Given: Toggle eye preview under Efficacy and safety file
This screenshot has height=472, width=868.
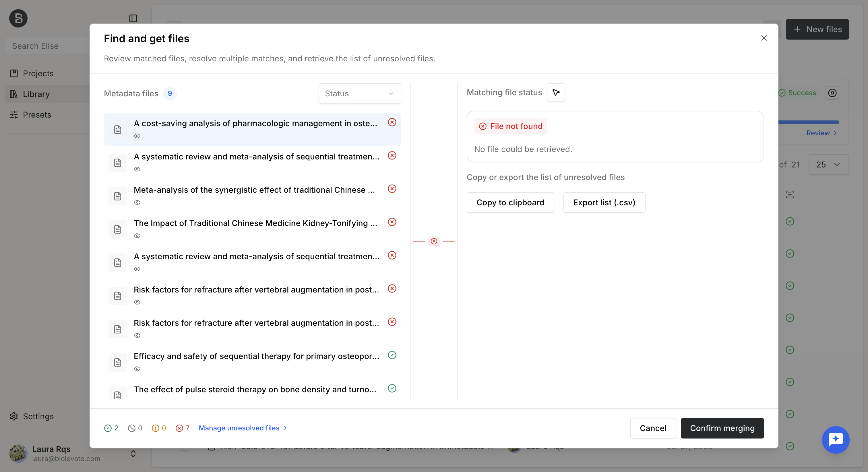Looking at the screenshot, I should [x=137, y=369].
